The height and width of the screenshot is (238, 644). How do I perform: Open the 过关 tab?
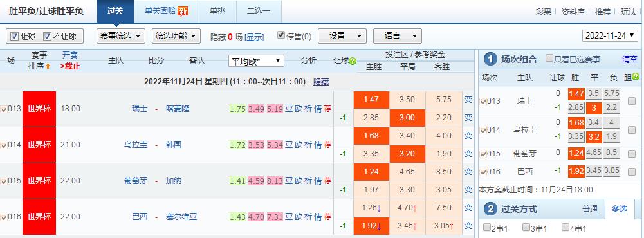coord(115,12)
